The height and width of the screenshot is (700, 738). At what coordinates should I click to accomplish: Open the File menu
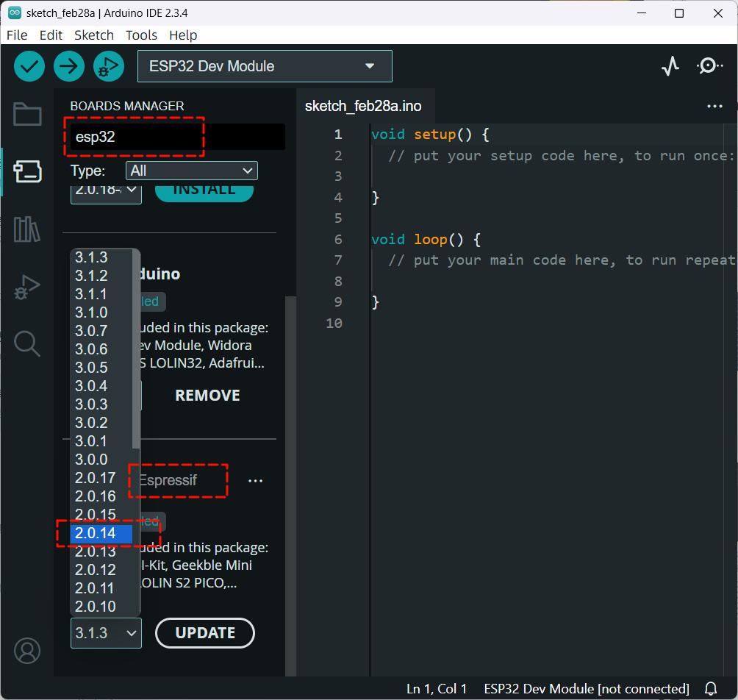point(17,35)
